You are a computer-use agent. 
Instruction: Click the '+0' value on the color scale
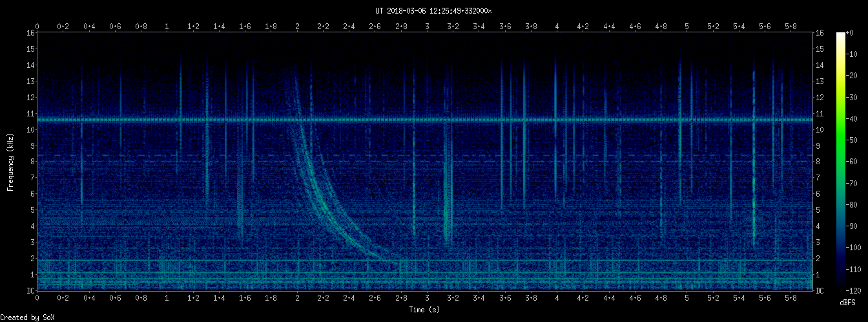click(x=851, y=33)
